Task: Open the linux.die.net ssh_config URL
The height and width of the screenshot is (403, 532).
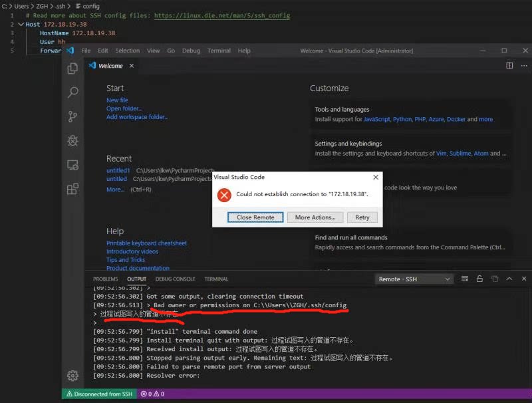Action: pos(222,15)
